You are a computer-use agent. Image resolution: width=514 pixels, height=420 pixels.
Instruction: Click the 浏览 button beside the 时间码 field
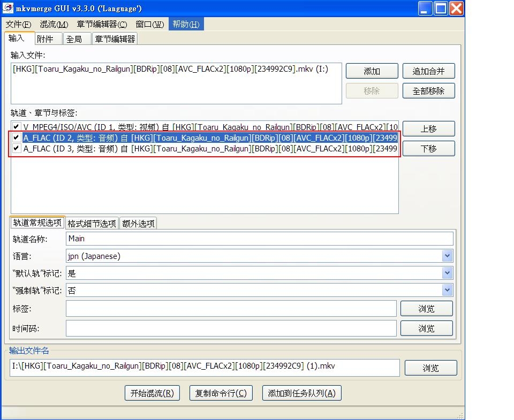pos(427,329)
